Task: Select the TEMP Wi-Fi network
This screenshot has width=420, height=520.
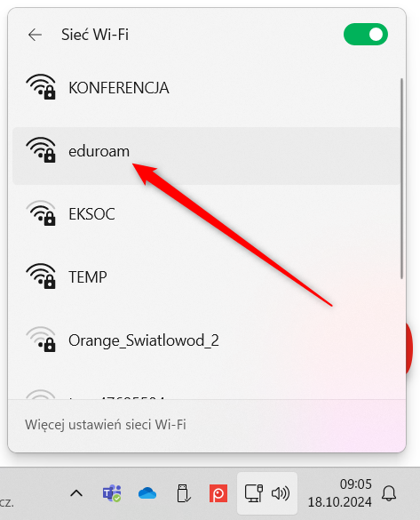Action: point(206,277)
